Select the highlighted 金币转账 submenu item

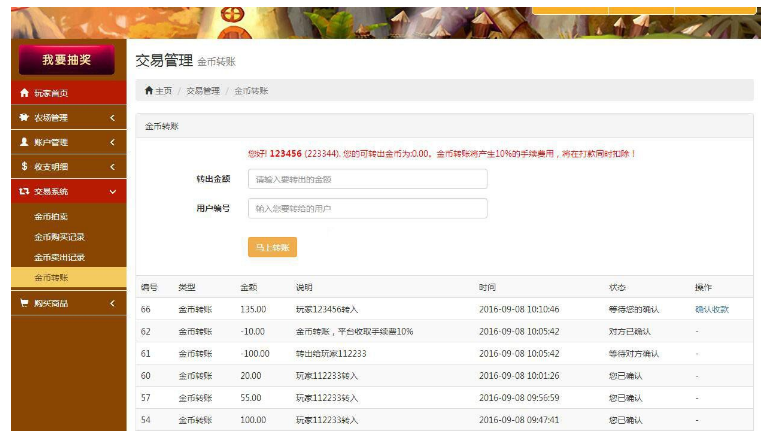pos(69,278)
